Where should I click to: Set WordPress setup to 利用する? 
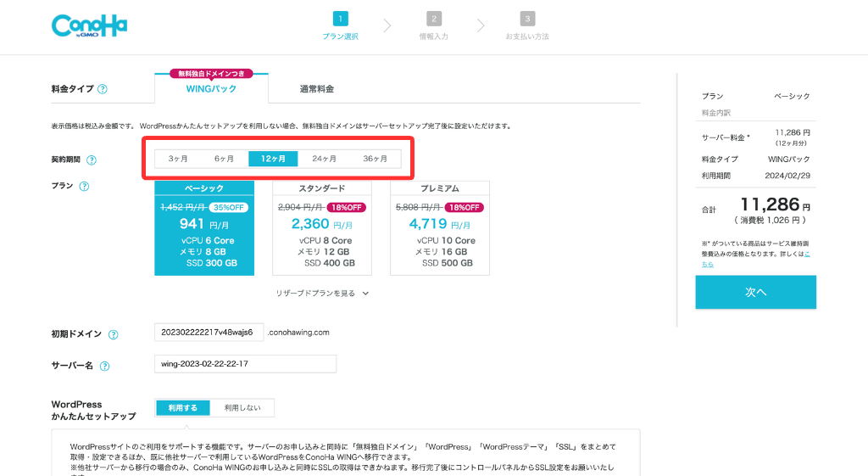click(x=183, y=408)
